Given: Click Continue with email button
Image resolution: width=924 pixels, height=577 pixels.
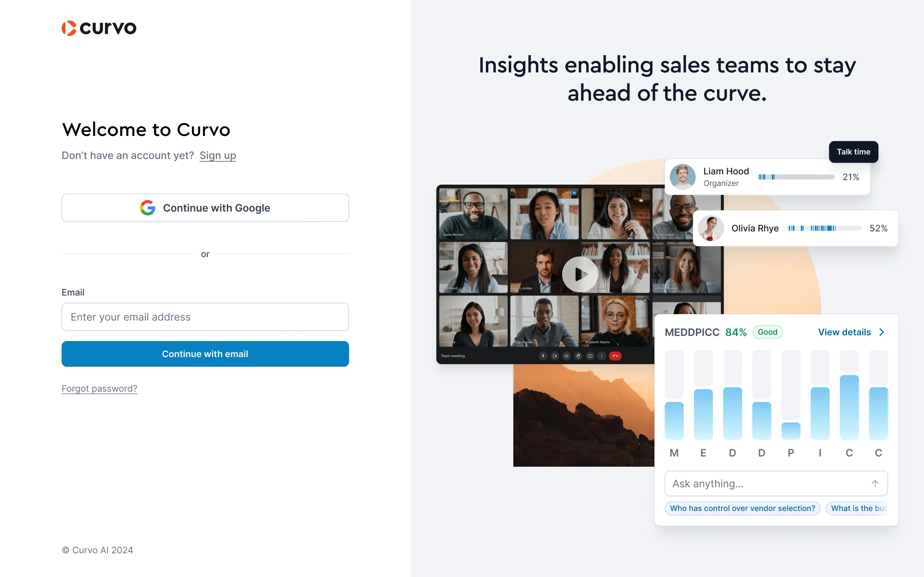Looking at the screenshot, I should [x=205, y=354].
